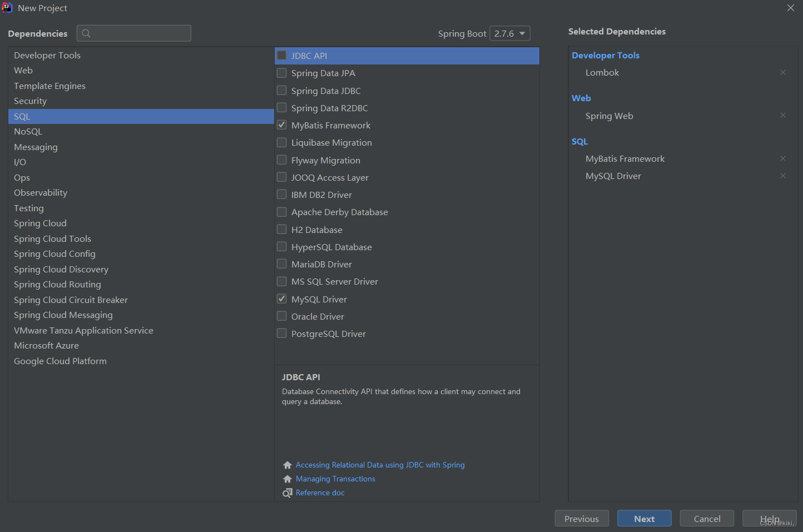Viewport: 803px width, 532px height.
Task: Click the Reference doc icon
Action: 288,493
